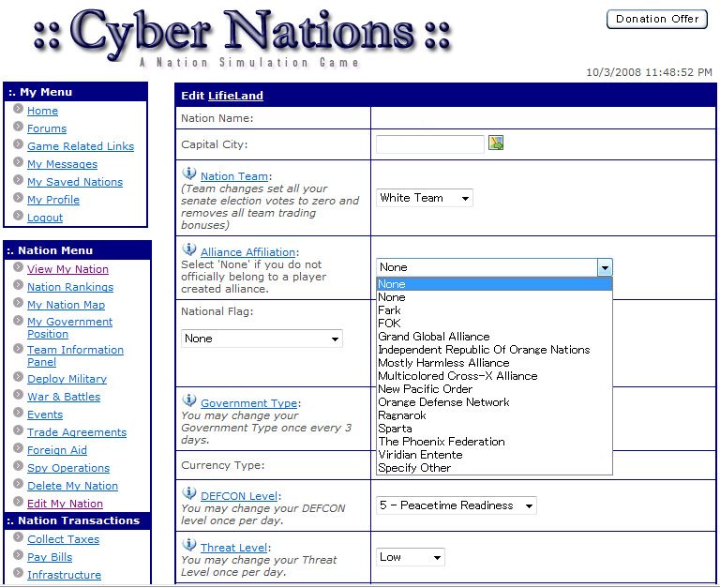Select Ragnarok from the alliance list
The image size is (720, 588).
pos(494,415)
